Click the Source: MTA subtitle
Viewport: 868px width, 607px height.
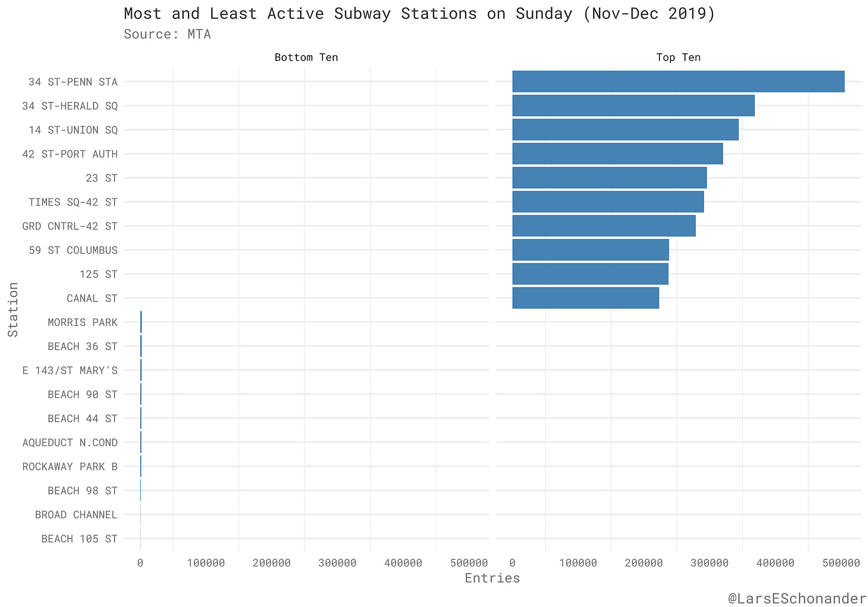pyautogui.click(x=168, y=34)
